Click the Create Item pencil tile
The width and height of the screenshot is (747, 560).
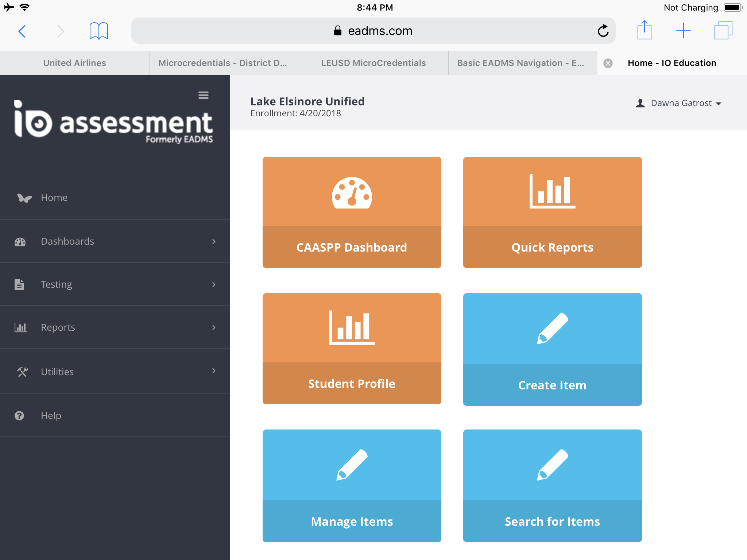click(x=552, y=349)
